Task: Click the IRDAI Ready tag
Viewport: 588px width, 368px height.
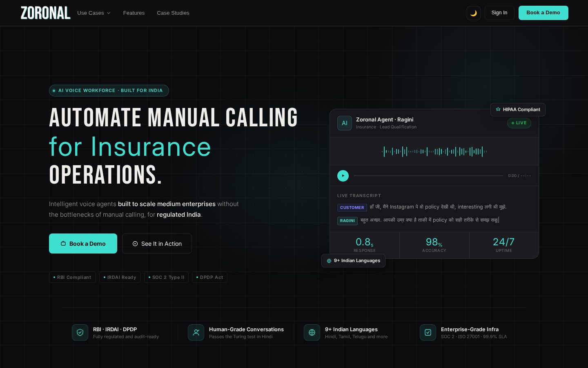Action: [120, 277]
